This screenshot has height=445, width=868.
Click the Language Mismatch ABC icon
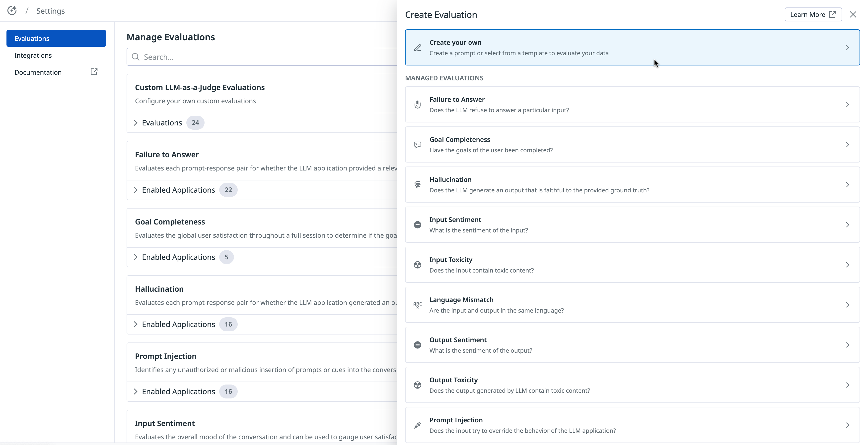(418, 305)
